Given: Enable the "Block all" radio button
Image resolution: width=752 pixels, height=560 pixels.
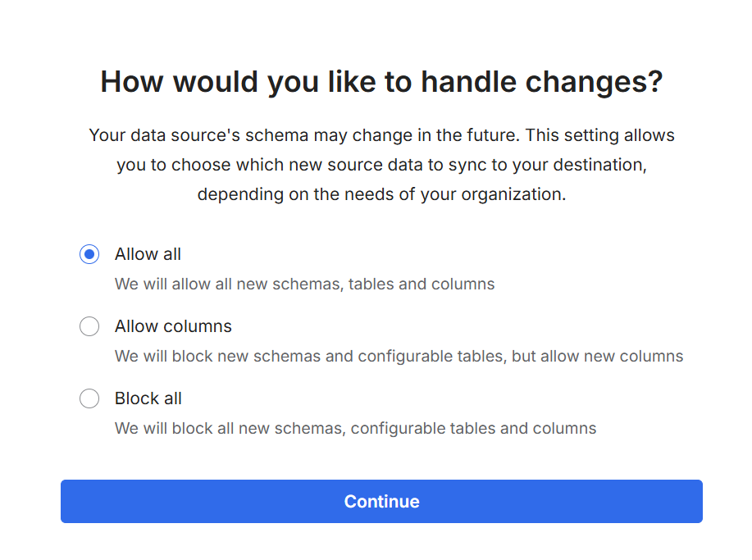Looking at the screenshot, I should tap(89, 398).
